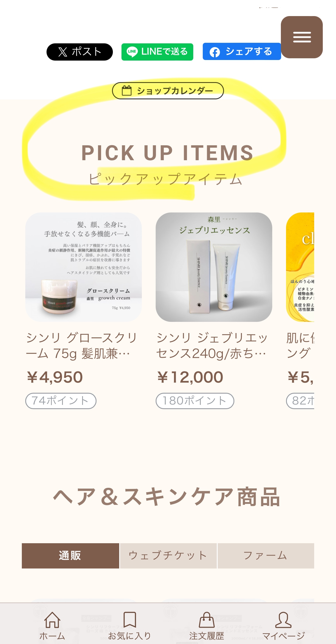Share on Facebook with シェアする
336x644 pixels.
point(242,52)
